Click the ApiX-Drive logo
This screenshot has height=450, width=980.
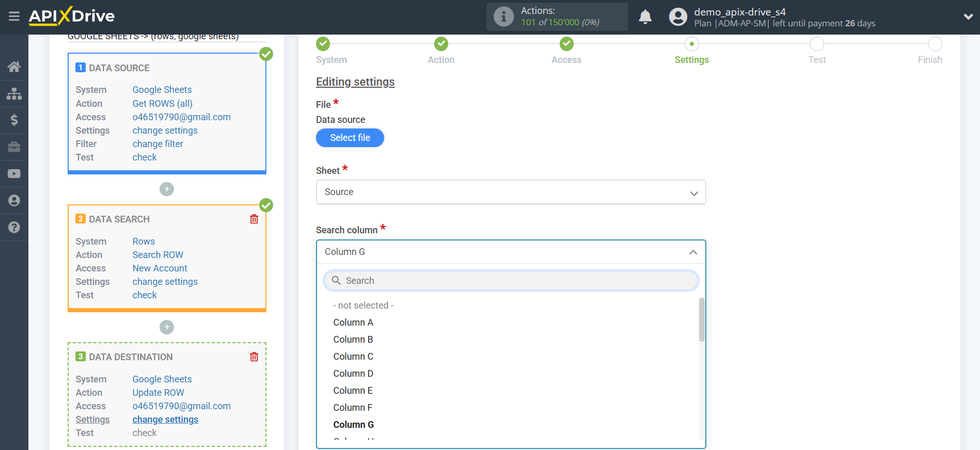coord(72,16)
